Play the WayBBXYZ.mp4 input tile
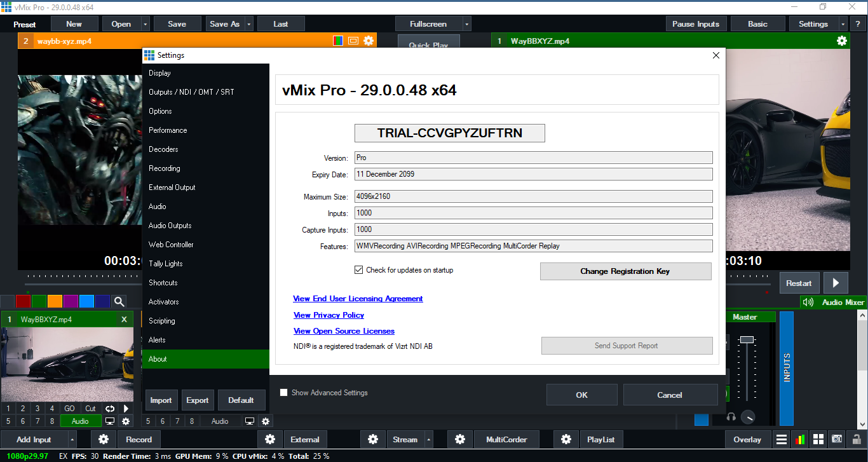 (x=126, y=409)
